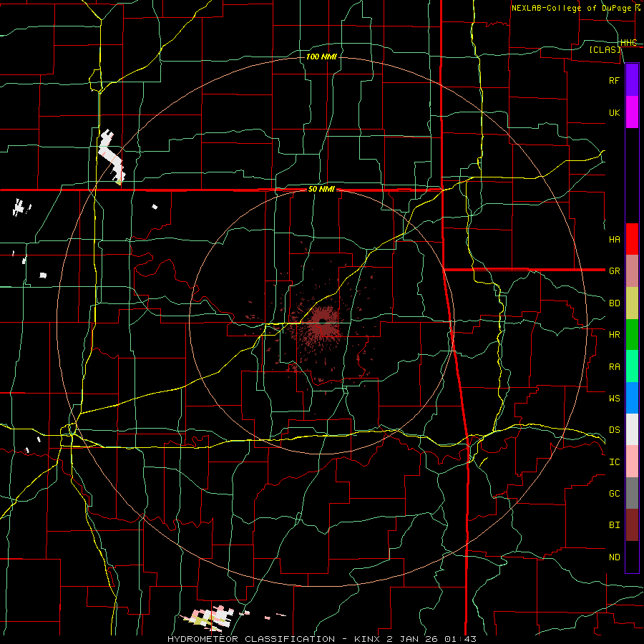This screenshot has width=644, height=644.
Task: Click the white dry snow streak northwest
Action: point(111,157)
